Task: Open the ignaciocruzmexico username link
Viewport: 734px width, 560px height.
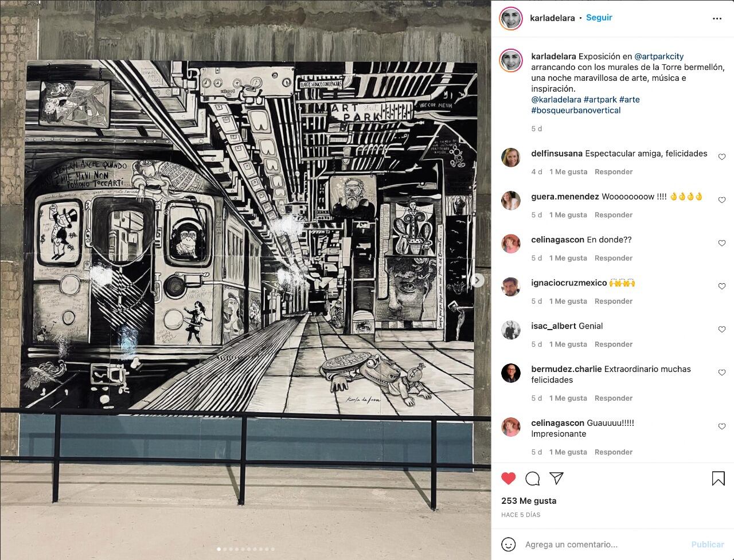Action: click(x=569, y=283)
